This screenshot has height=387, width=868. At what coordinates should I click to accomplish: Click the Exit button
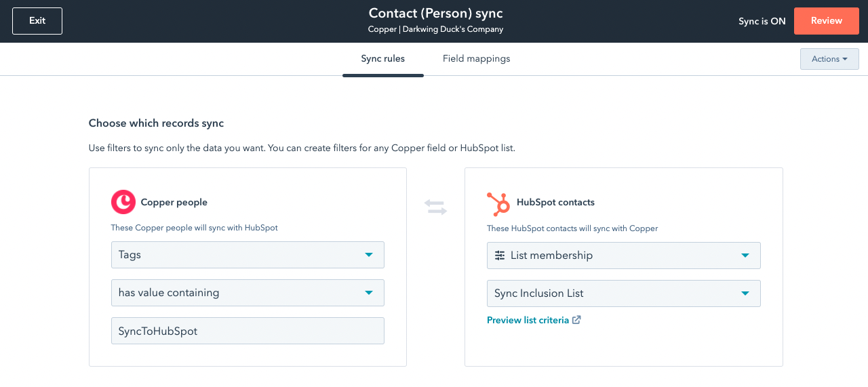[37, 21]
